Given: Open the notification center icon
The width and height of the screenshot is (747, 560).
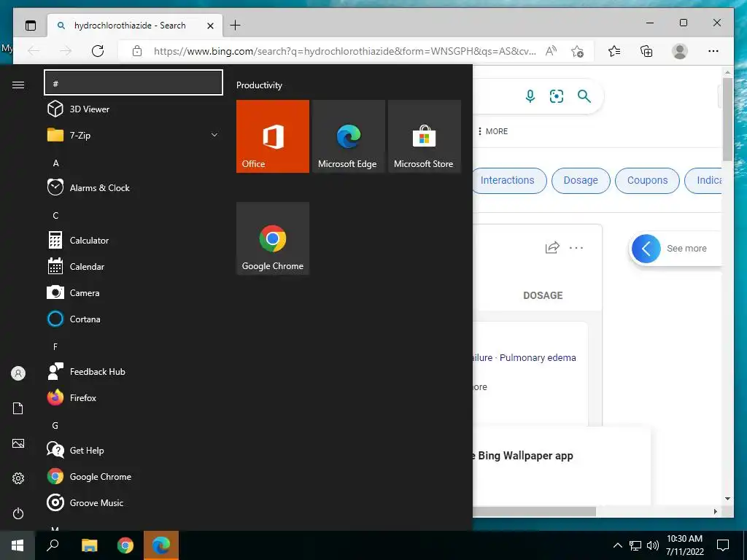Looking at the screenshot, I should pos(723,545).
